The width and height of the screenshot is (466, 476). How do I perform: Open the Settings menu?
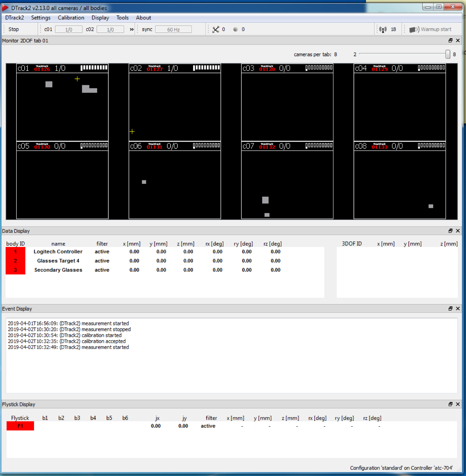[x=41, y=18]
